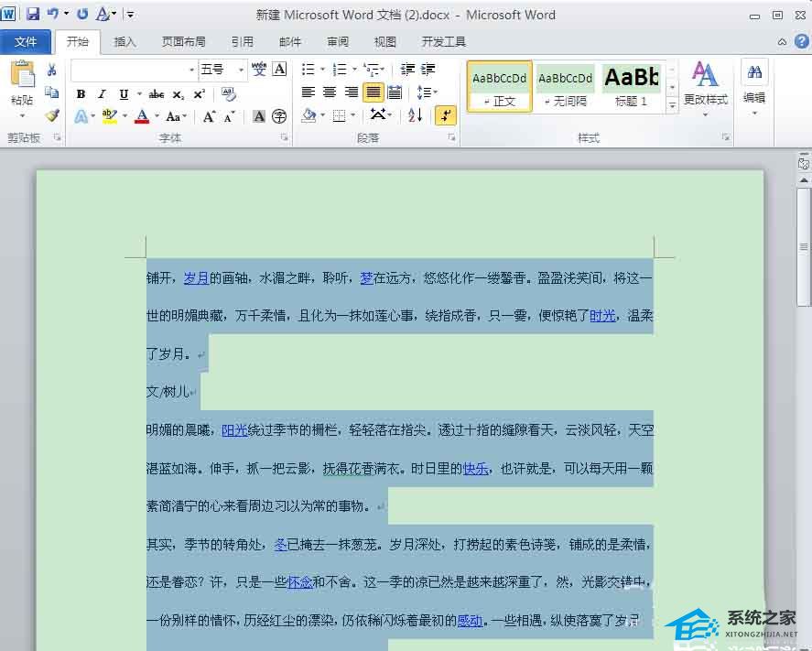Switch to the 插入 Insert tab
Image resolution: width=812 pixels, height=651 pixels.
coord(125,42)
